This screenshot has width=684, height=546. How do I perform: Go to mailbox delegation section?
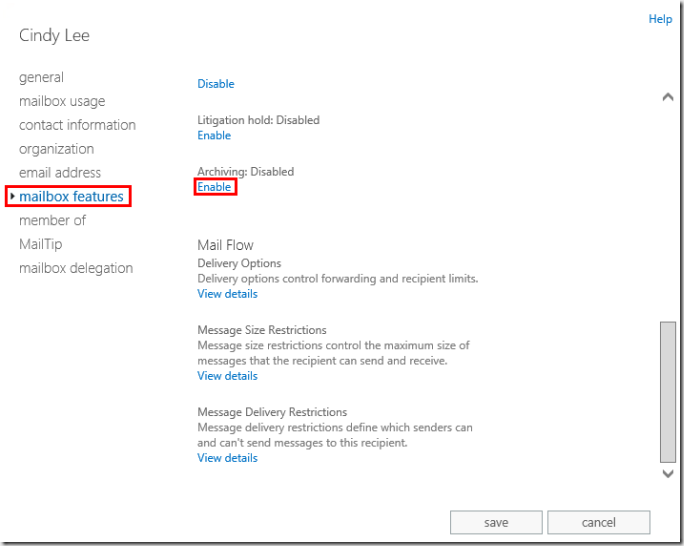pos(76,268)
